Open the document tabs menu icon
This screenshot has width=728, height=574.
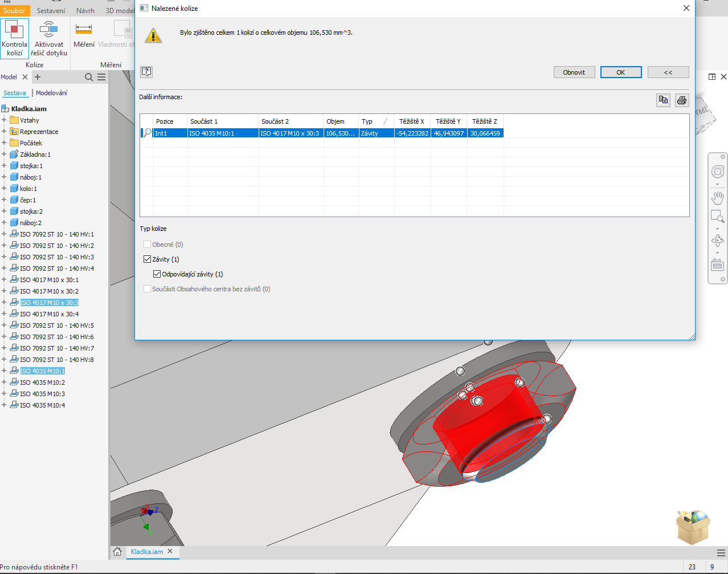click(x=721, y=552)
